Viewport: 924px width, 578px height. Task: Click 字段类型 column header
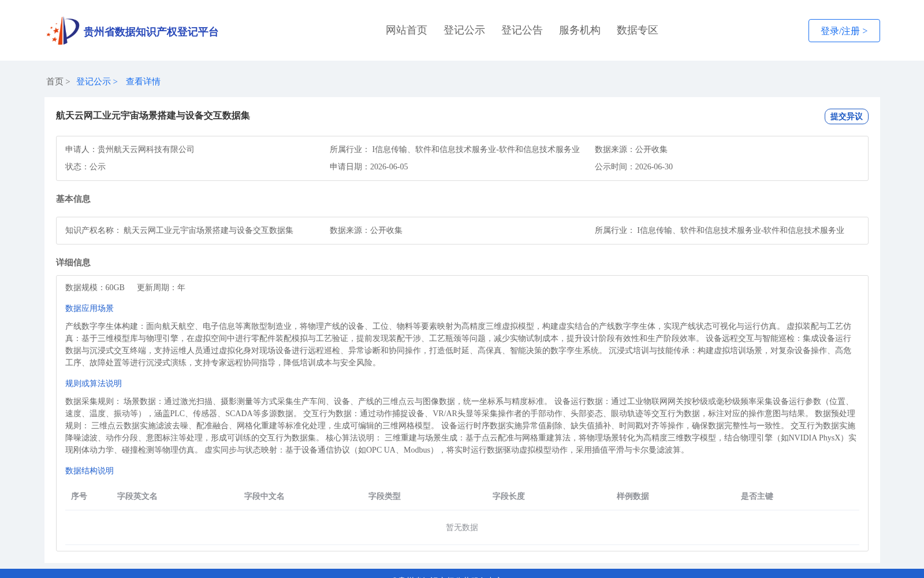385,496
